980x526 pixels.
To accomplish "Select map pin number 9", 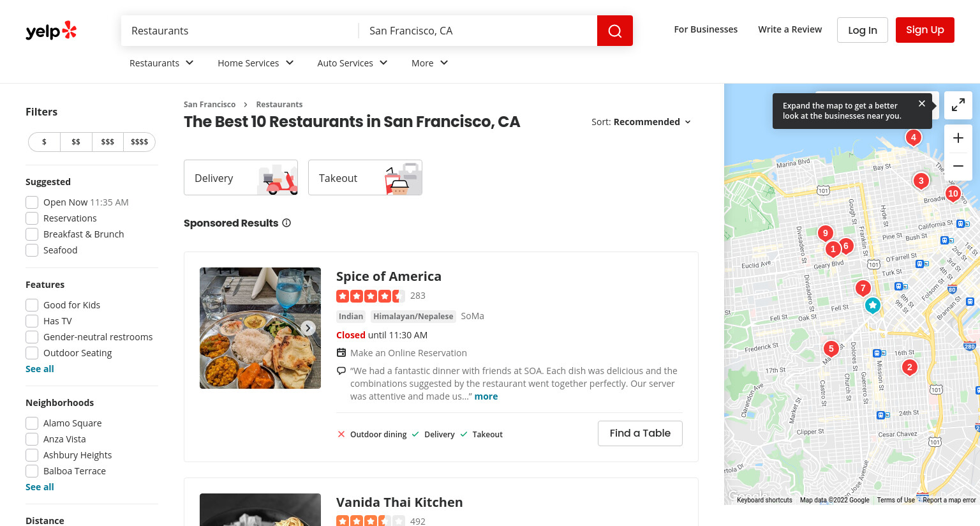I will [826, 233].
